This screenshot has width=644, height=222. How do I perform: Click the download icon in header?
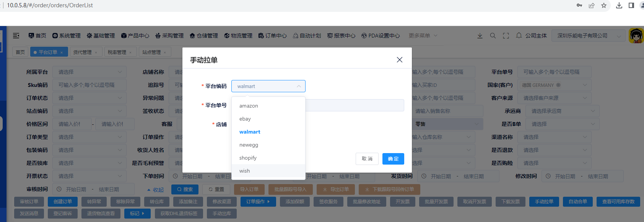tap(480, 36)
